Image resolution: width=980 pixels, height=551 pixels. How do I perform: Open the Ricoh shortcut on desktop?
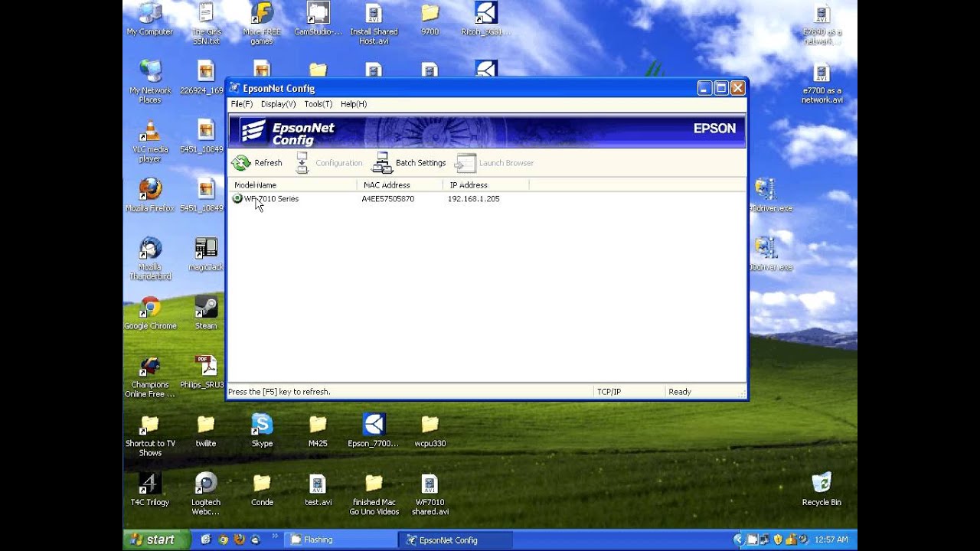485,20
